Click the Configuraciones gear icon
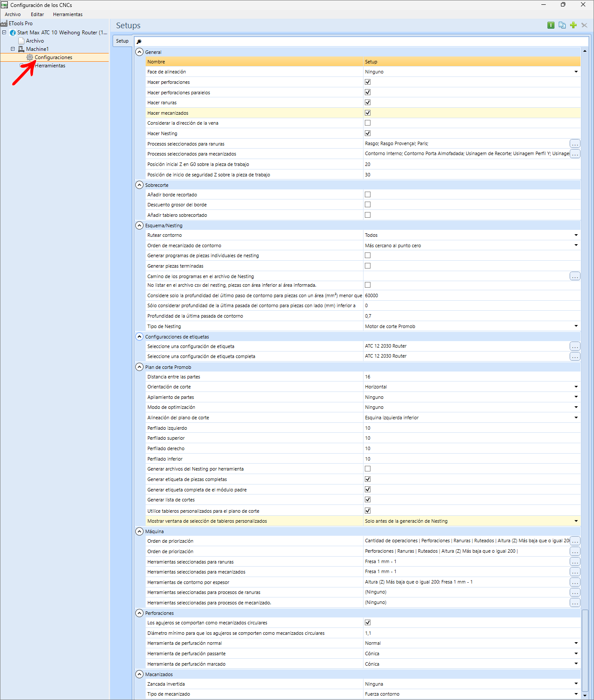Image resolution: width=594 pixels, height=700 pixels. (30, 57)
